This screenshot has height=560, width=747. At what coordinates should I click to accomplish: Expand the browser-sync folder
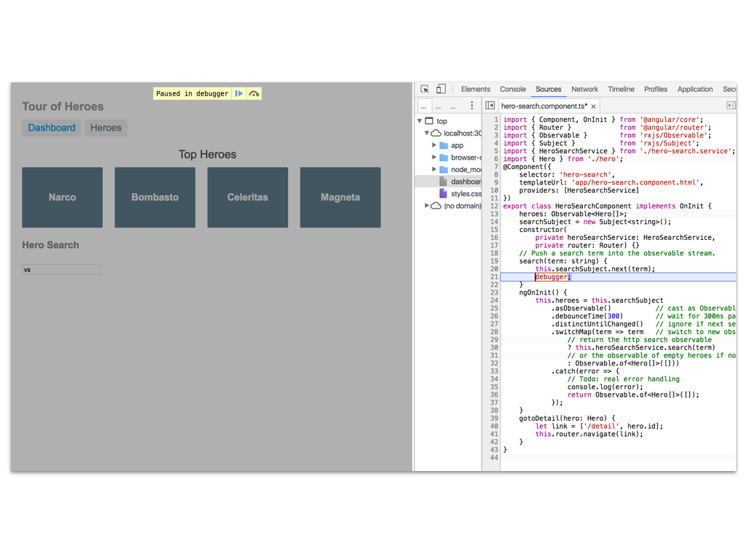coord(434,157)
